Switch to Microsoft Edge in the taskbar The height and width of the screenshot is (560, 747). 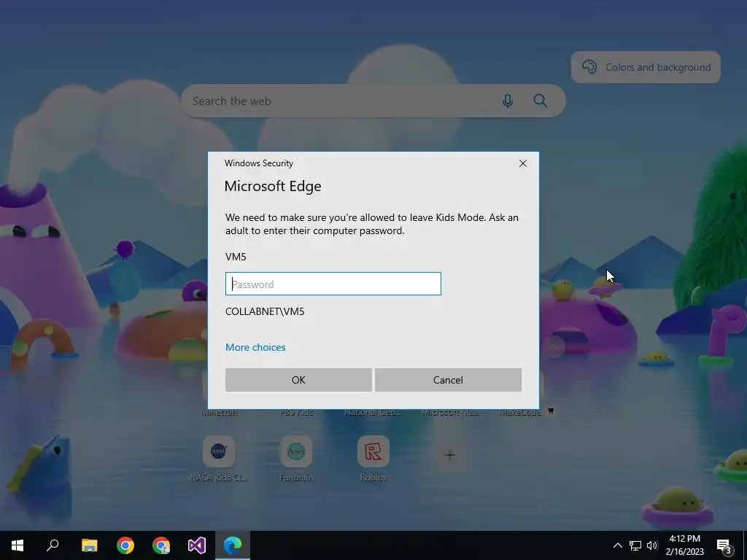(233, 545)
